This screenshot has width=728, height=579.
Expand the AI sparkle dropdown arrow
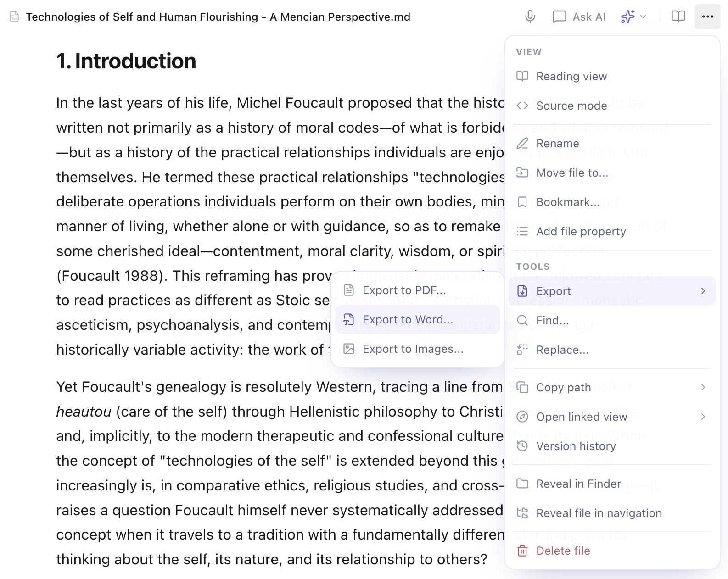point(643,17)
